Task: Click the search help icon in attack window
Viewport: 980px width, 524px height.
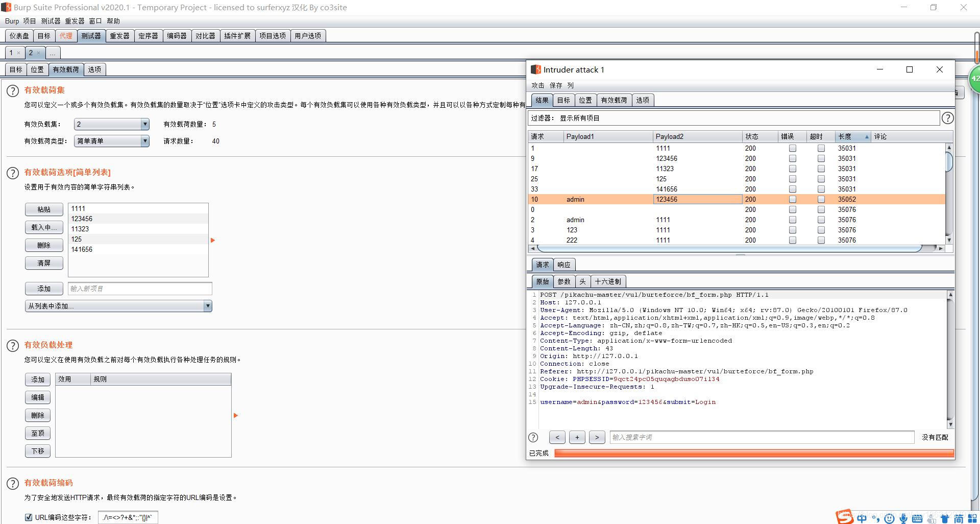Action: (x=533, y=437)
